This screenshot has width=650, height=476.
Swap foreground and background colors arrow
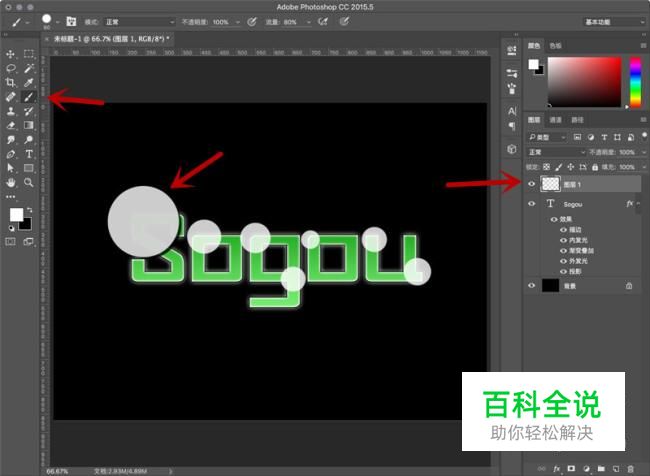point(29,210)
